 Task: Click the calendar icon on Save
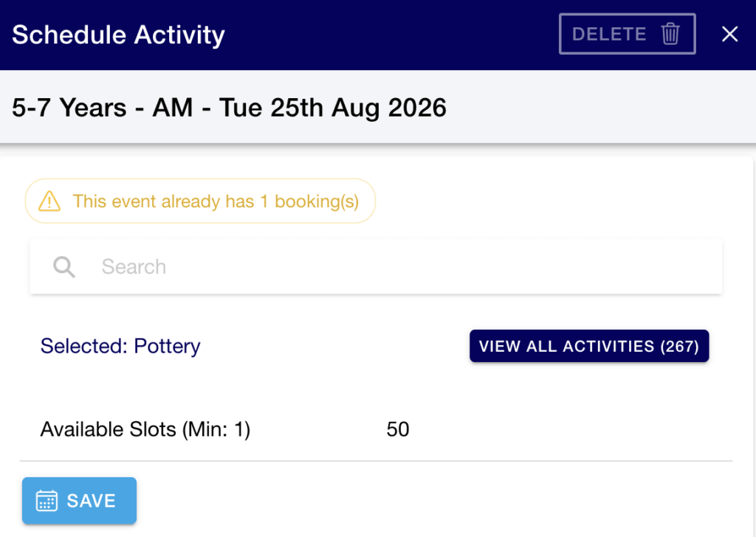47,500
